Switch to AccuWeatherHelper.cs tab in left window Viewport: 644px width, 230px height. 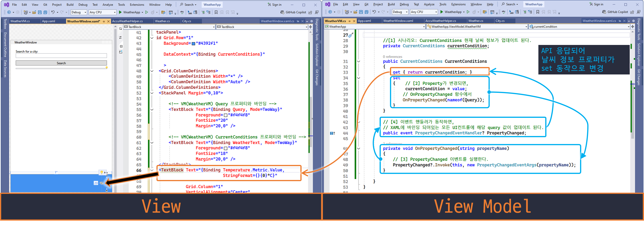tap(128, 21)
